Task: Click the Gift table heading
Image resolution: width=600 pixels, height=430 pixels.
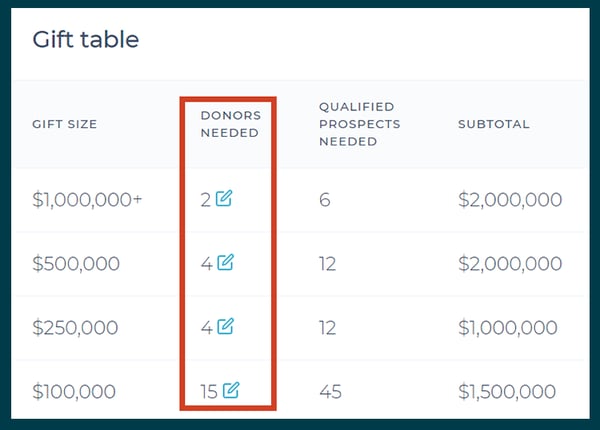Action: click(x=86, y=39)
